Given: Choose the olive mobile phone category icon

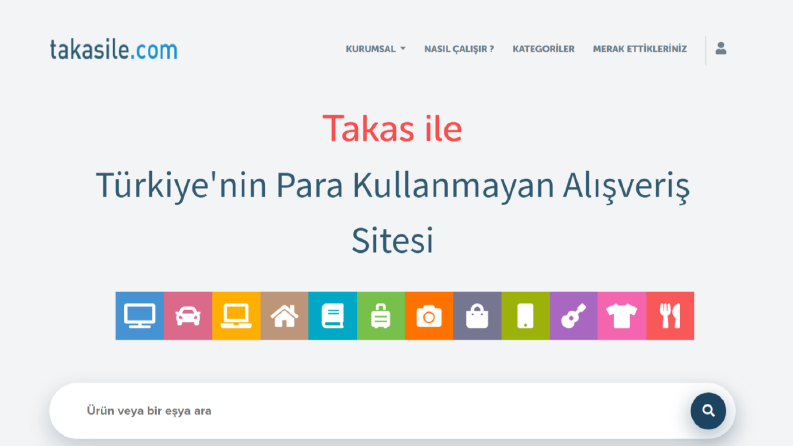Looking at the screenshot, I should tap(525, 316).
